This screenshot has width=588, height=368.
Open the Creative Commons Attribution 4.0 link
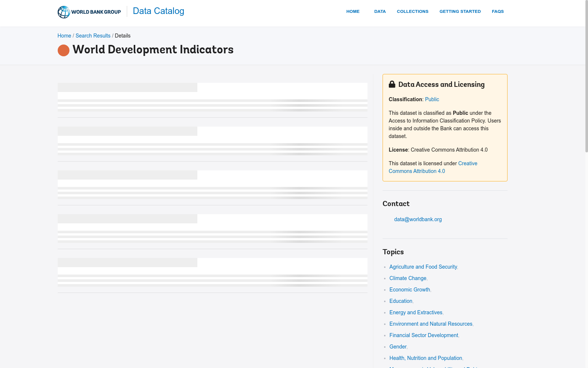click(x=433, y=167)
